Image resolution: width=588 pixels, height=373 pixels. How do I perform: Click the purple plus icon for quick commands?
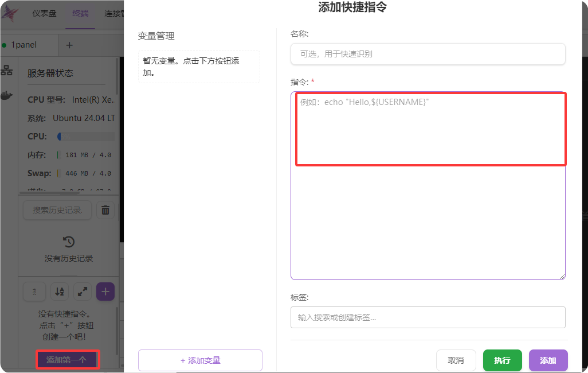[105, 292]
